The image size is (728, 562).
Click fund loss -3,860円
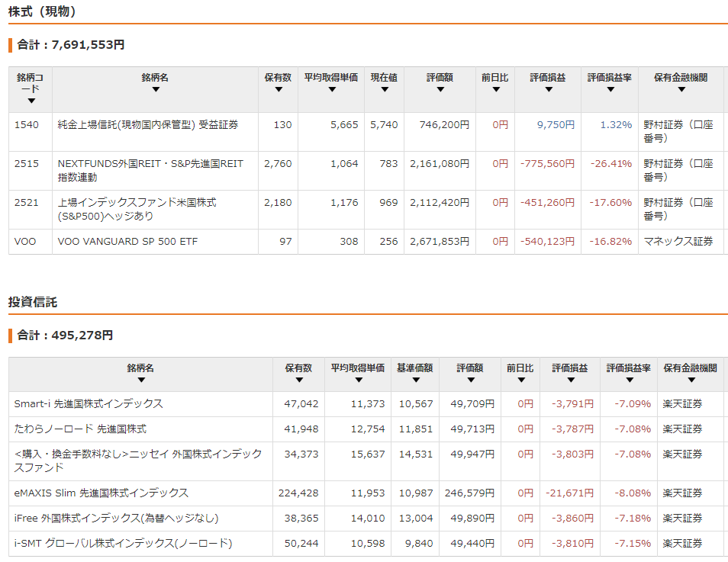pos(572,518)
